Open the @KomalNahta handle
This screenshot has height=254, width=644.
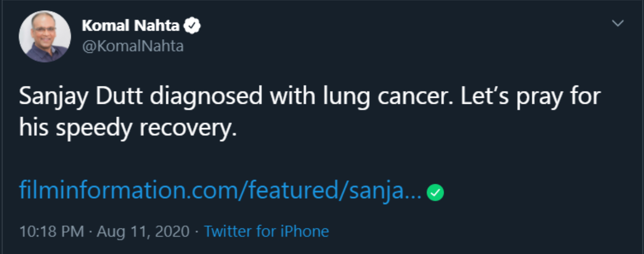tap(133, 46)
